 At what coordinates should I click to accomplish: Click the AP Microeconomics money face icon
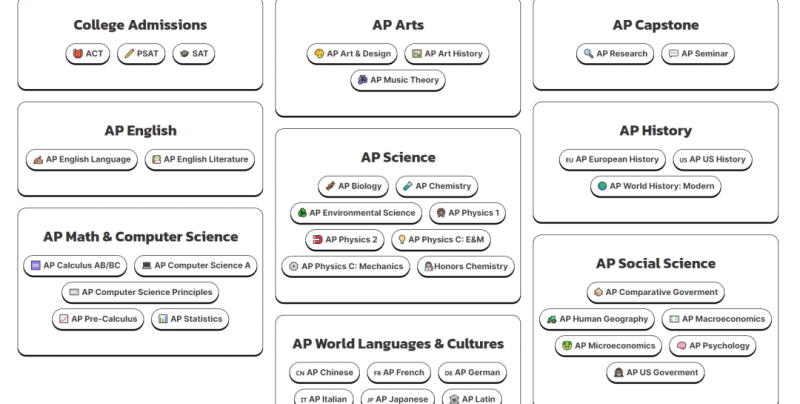[567, 346]
